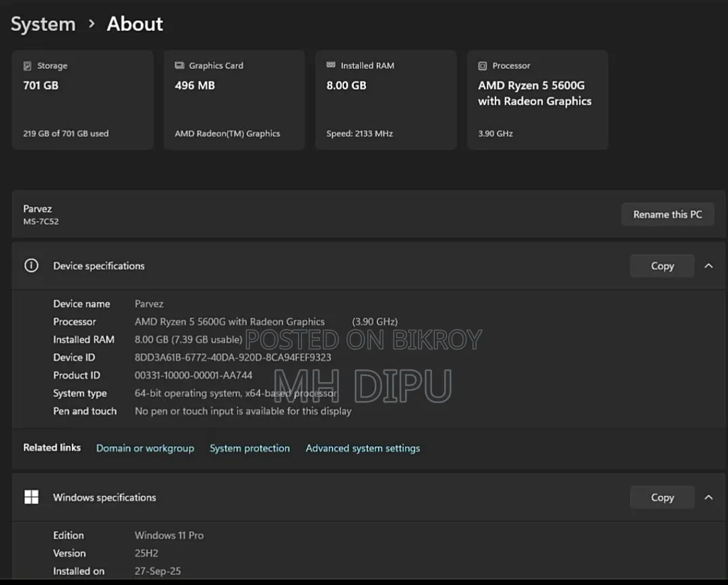Screen dimensions: 728x585
Task: Click the 'Windows 11 Pro' edition value
Action: click(x=169, y=535)
